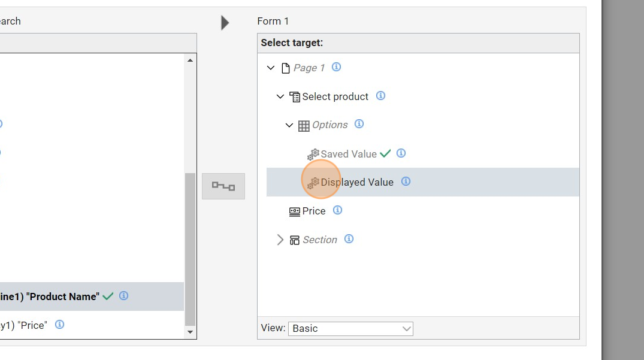Click info icon beside source "Price" item

pyautogui.click(x=59, y=325)
